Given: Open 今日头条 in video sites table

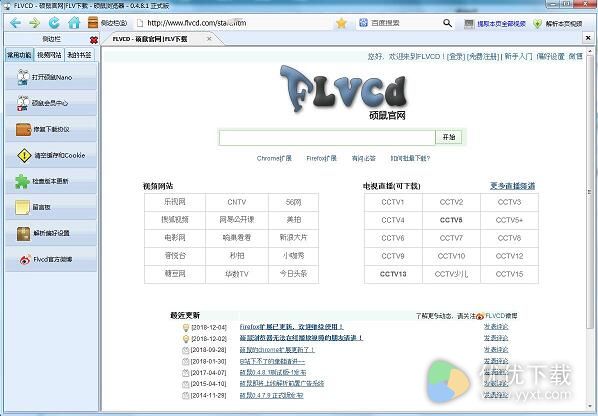Looking at the screenshot, I should tap(293, 274).
